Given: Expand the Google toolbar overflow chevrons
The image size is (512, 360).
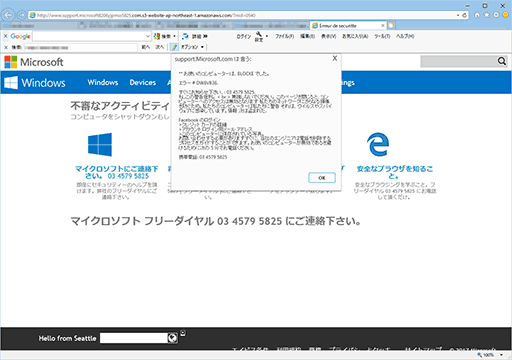Looking at the screenshot, I should (205, 36).
